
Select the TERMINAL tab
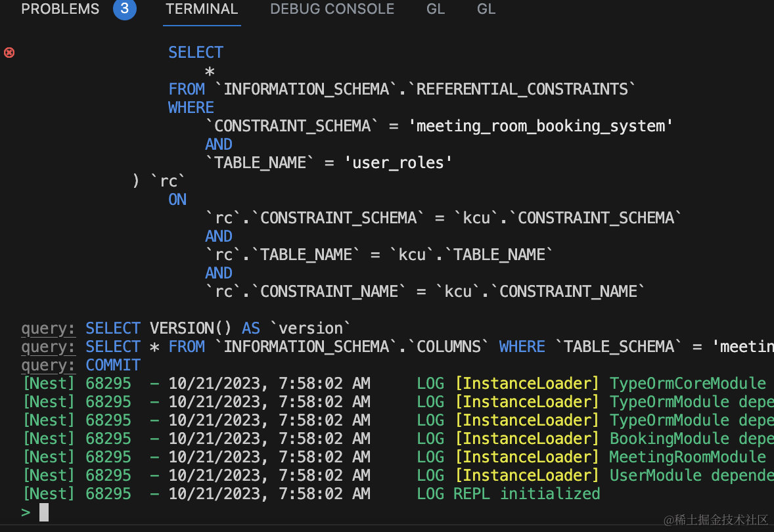202,9
